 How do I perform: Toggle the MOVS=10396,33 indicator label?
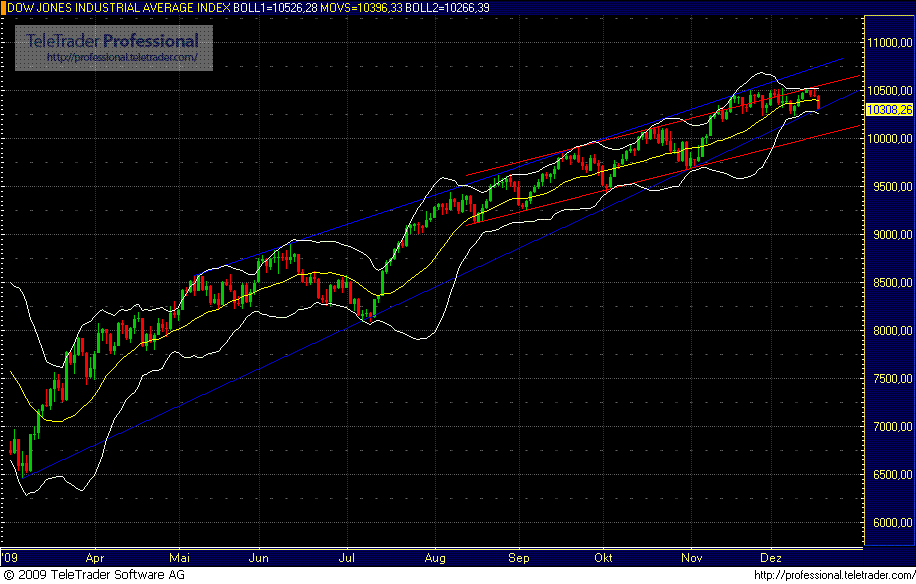359,8
